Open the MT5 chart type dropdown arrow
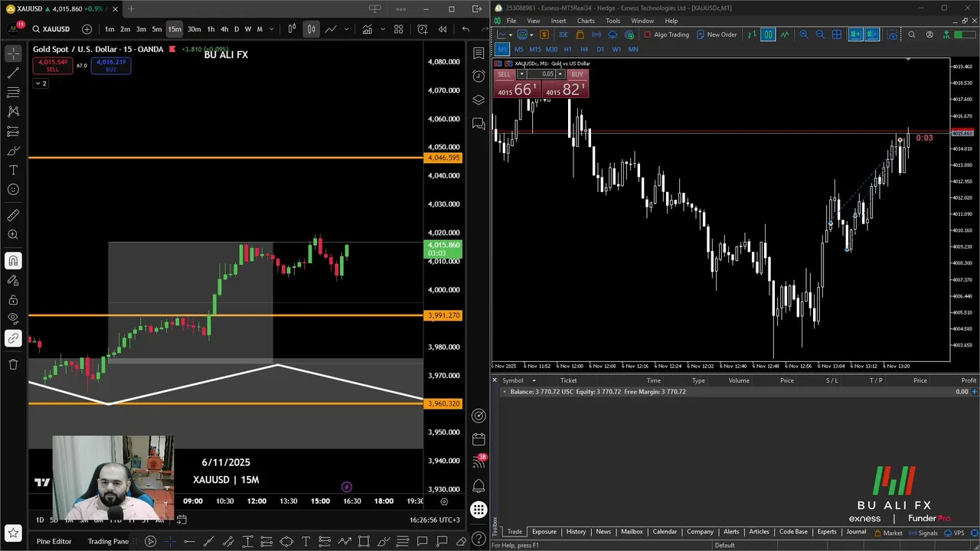Viewport: 980px width, 551px height. click(511, 34)
